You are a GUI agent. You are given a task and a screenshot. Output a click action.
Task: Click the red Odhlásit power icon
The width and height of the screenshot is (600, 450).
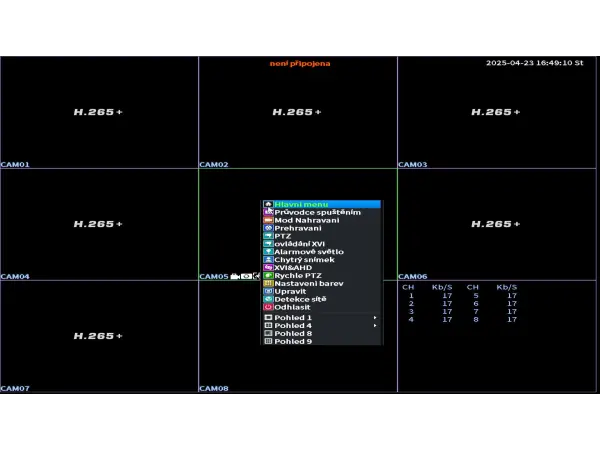(x=268, y=307)
